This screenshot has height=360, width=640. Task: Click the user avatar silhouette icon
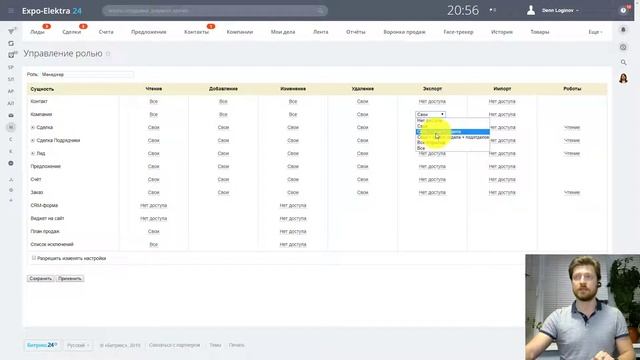pyautogui.click(x=531, y=10)
